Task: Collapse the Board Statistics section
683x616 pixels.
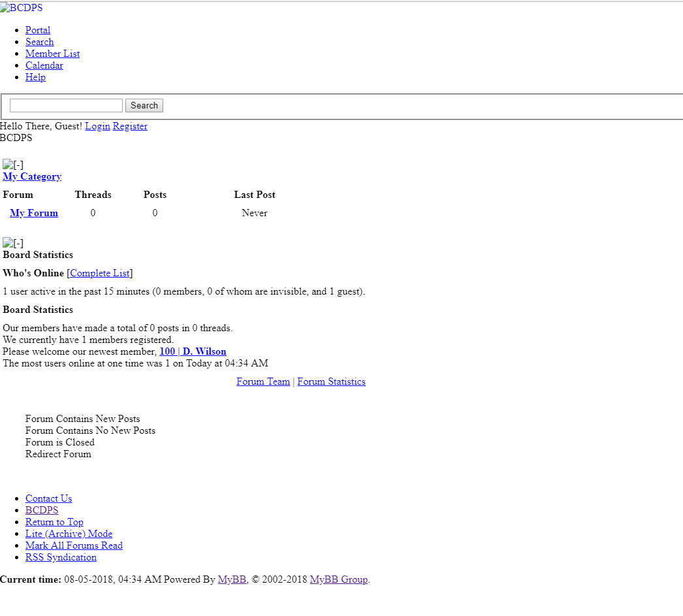Action: tap(13, 243)
